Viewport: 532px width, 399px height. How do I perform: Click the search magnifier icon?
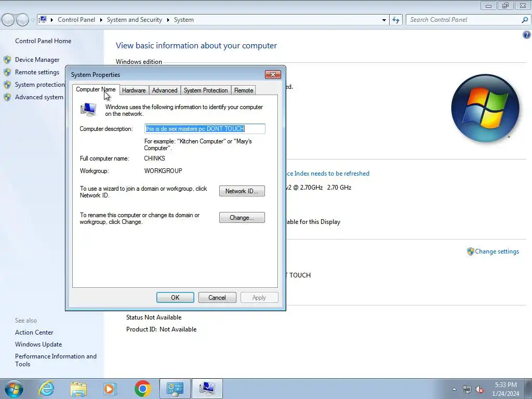coord(525,20)
